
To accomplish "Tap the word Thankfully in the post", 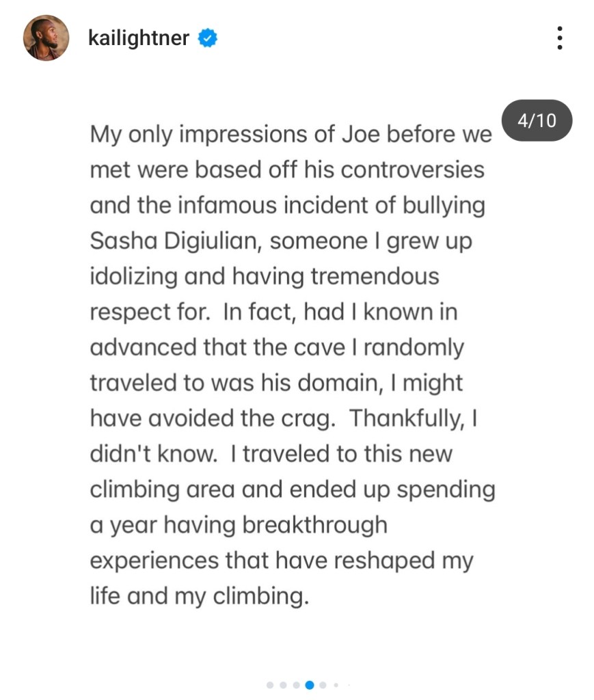I will [405, 418].
